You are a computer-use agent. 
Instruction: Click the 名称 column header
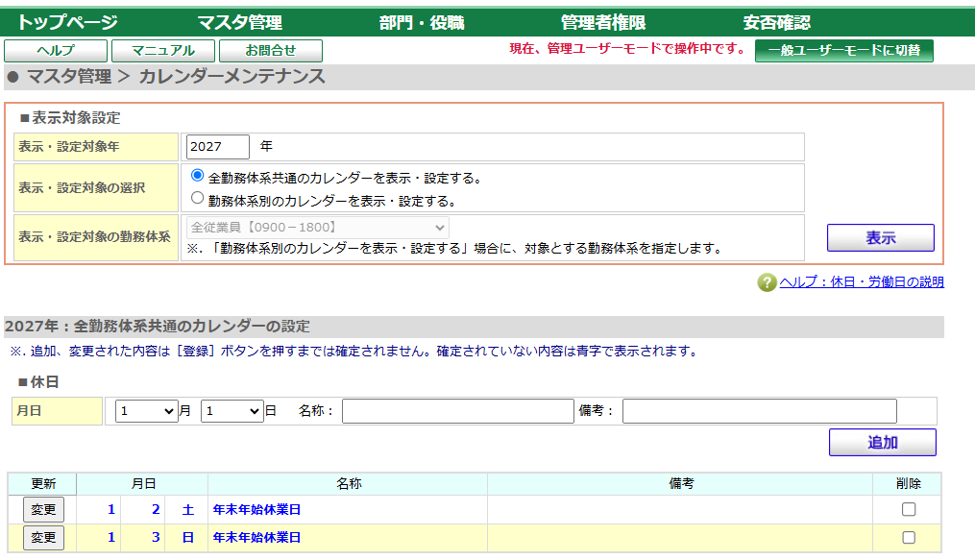coord(348,483)
